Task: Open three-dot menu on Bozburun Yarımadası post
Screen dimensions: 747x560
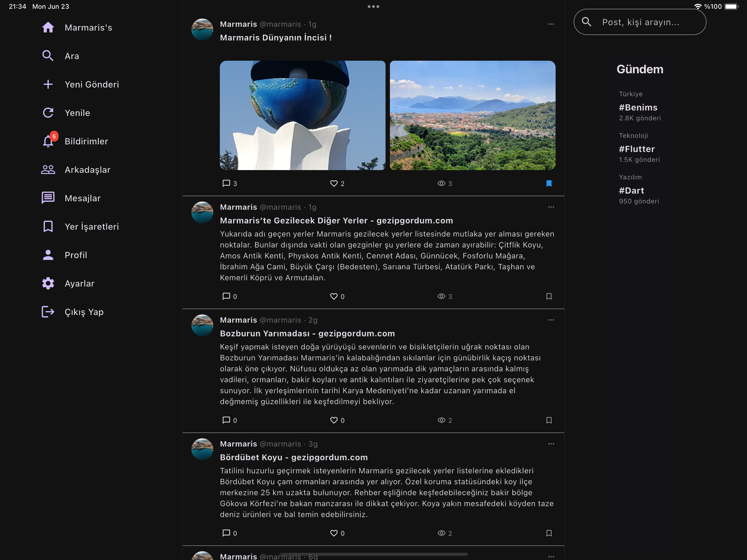Action: click(x=551, y=320)
